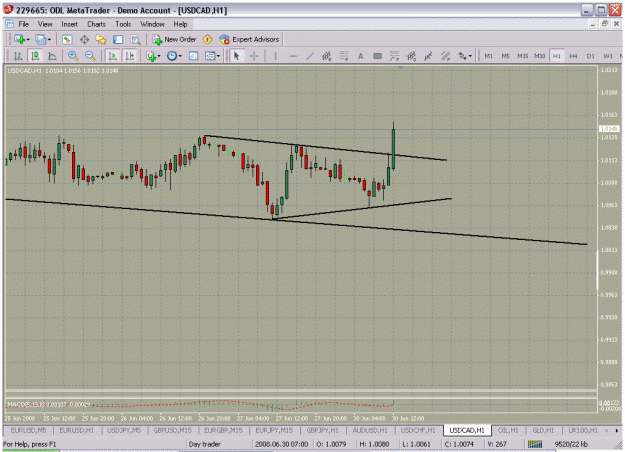This screenshot has height=452, width=625.
Task: Expand the Indicators dropdown arrow
Action: 159,57
